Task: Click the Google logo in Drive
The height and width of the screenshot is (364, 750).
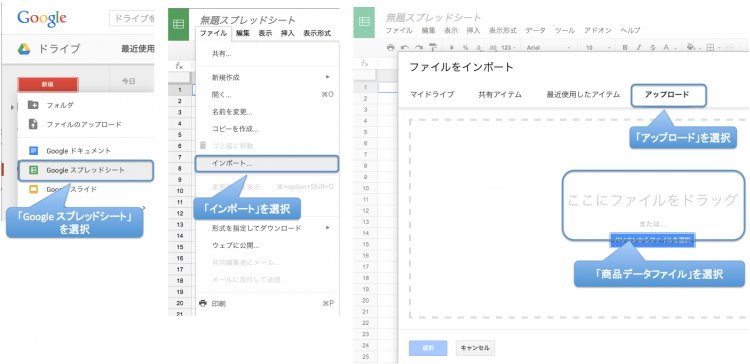Action: click(x=42, y=18)
